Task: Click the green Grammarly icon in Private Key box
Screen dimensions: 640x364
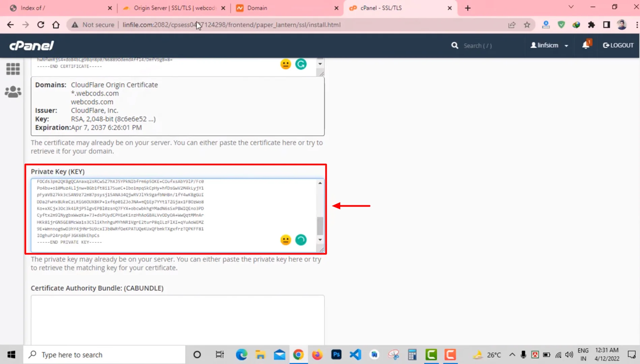Action: (301, 240)
